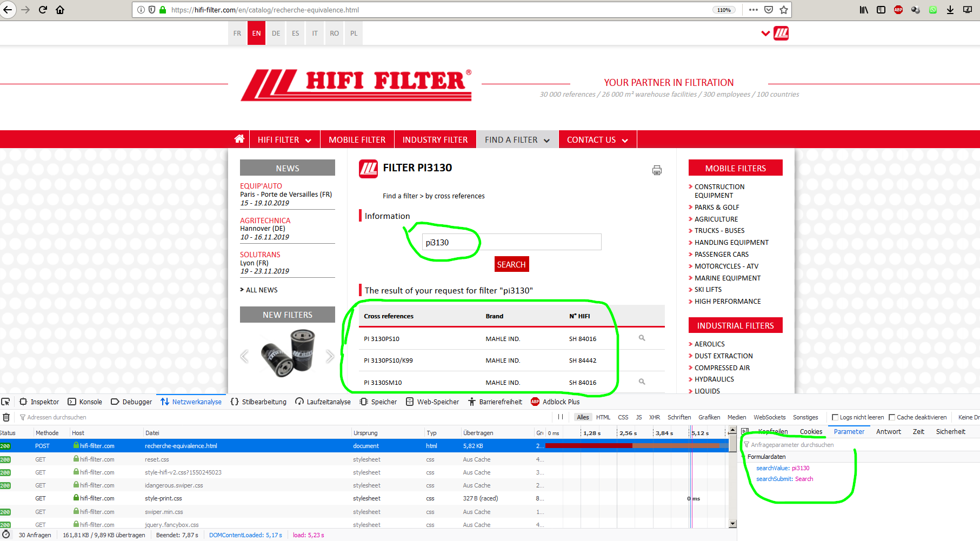Activate devtools element picker icon
The image size is (980, 541).
(x=6, y=402)
